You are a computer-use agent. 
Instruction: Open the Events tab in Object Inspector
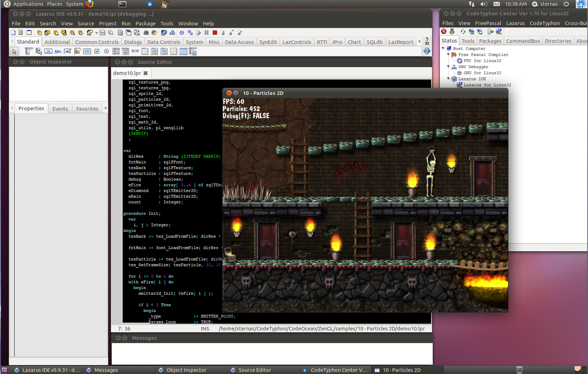click(x=60, y=108)
